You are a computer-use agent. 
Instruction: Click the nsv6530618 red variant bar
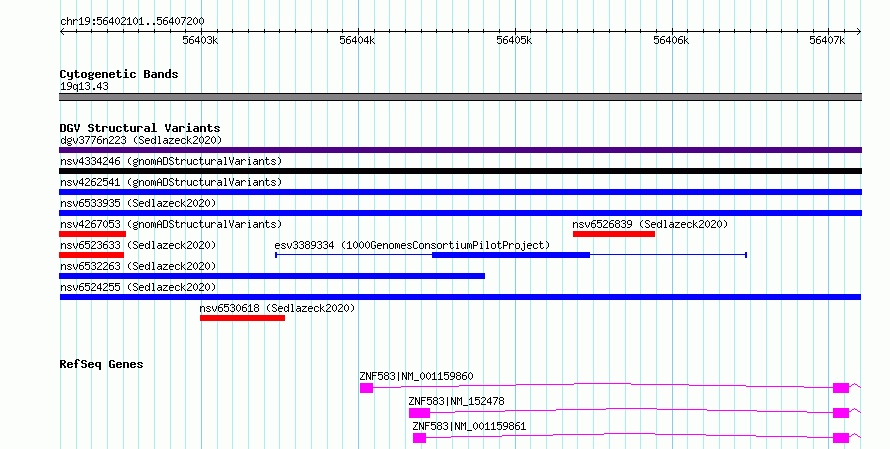pos(242,318)
